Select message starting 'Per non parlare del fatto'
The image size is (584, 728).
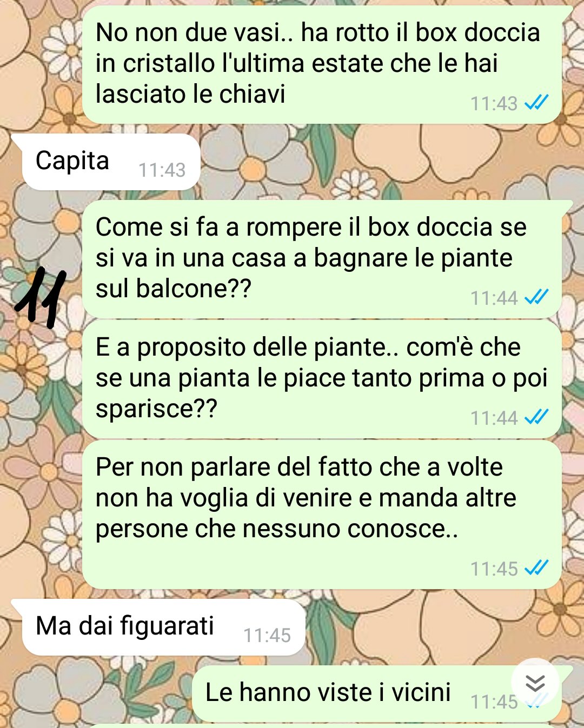(x=322, y=515)
